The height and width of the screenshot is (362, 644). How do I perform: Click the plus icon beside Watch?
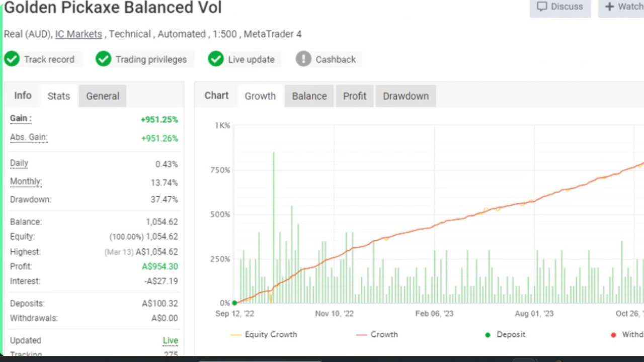609,7
